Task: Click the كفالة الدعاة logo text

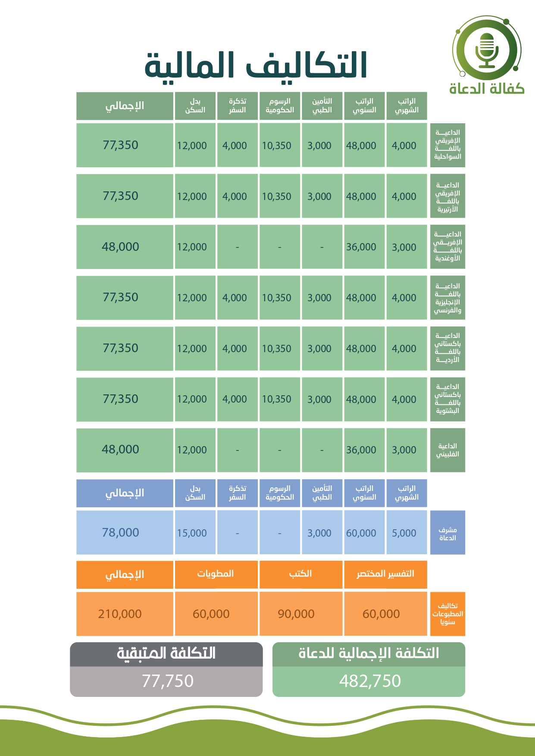Action: click(x=487, y=88)
